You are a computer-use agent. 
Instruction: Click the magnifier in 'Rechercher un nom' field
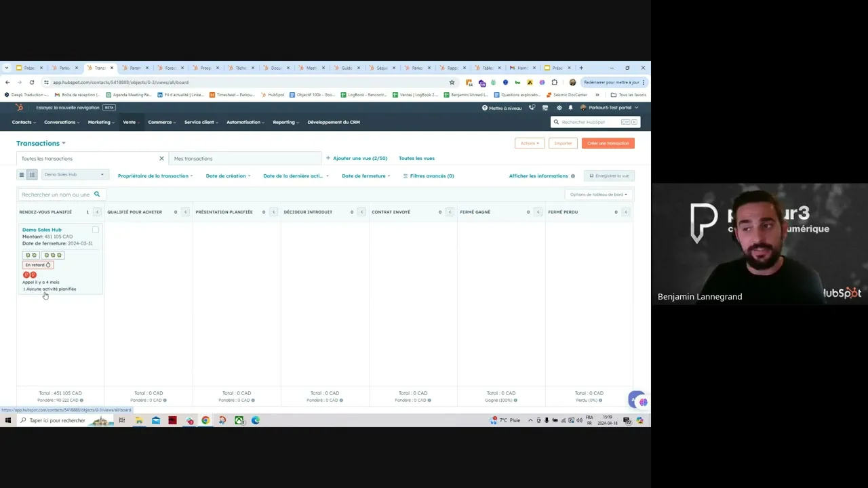[x=97, y=195]
